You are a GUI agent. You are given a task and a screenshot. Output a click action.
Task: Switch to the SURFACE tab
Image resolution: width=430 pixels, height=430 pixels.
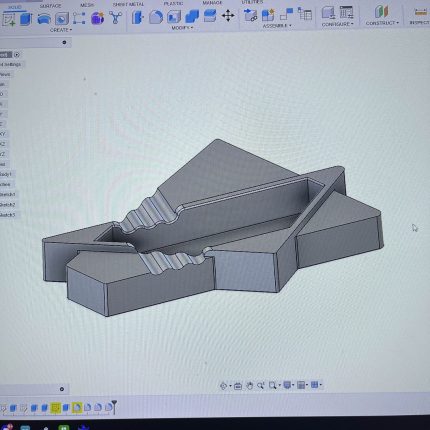(x=50, y=6)
